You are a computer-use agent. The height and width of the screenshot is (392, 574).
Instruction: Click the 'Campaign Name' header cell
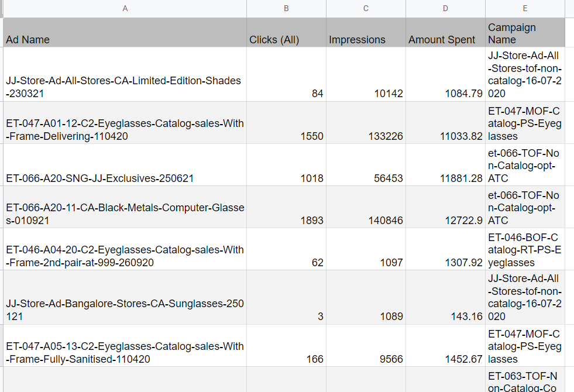coord(525,32)
